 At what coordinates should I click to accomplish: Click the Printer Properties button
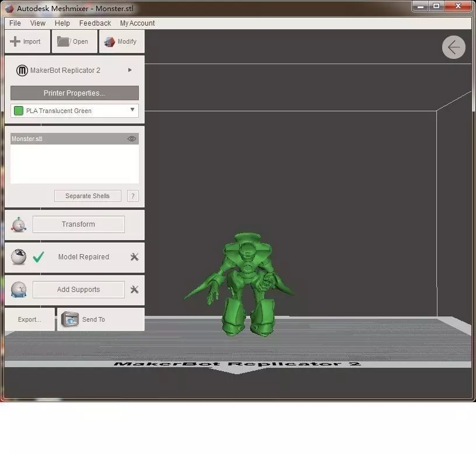75,93
